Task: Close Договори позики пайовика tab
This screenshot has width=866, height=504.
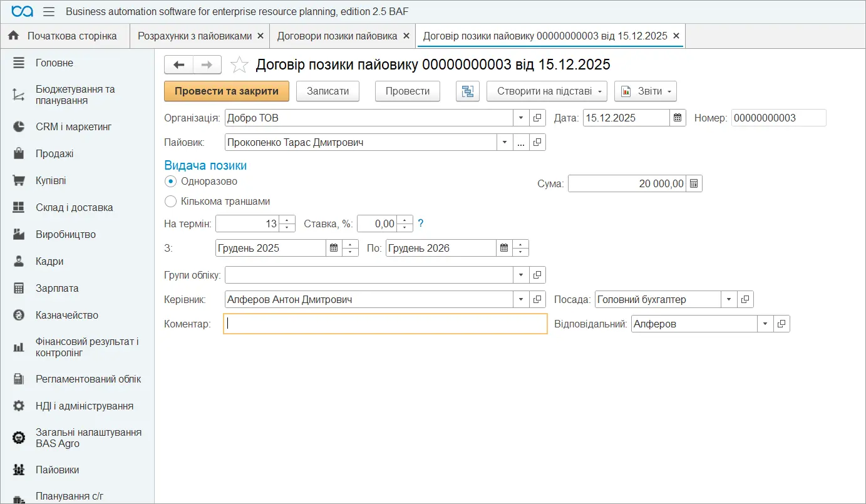Action: (406, 36)
